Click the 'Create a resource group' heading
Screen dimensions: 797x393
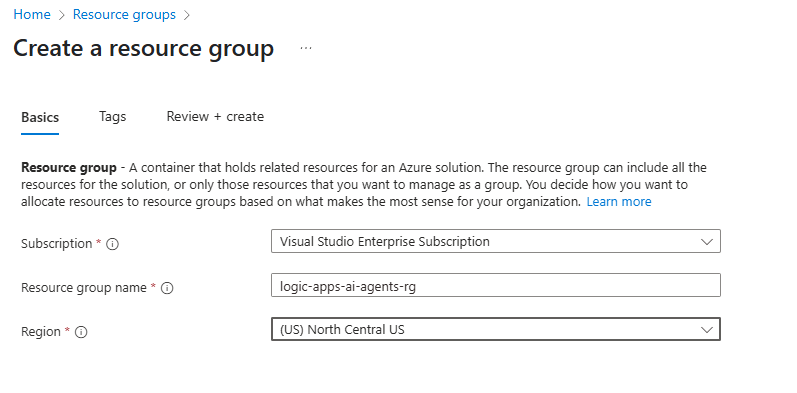click(143, 48)
